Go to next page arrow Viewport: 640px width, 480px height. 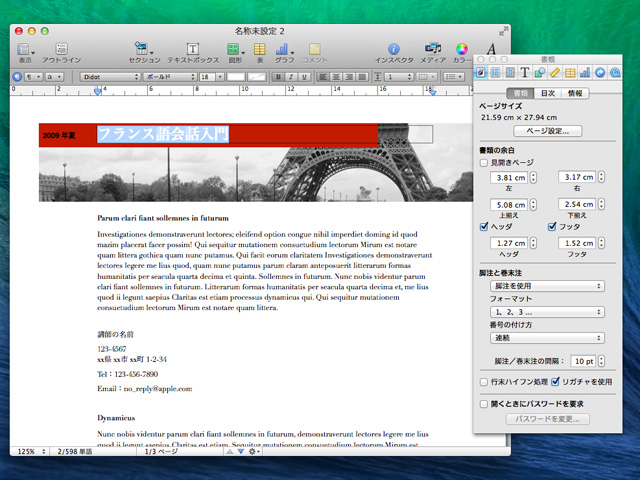coord(241,451)
